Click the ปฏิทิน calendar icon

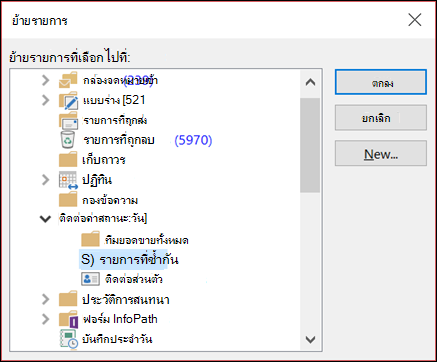click(68, 180)
